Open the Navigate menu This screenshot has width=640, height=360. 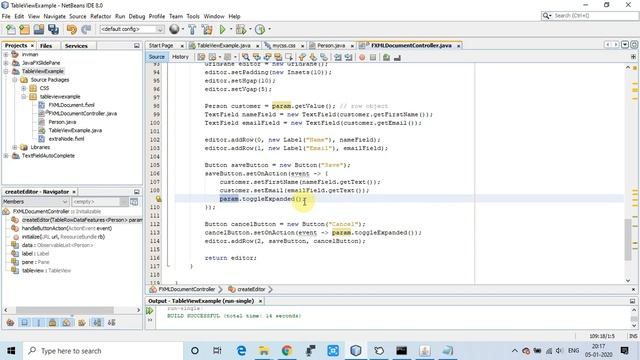(x=54, y=16)
